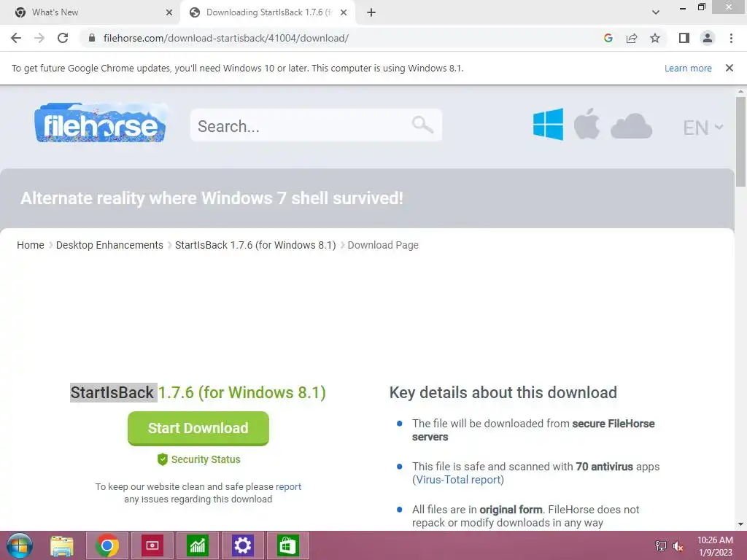Dismiss the Chrome update notification bar

tap(729, 68)
